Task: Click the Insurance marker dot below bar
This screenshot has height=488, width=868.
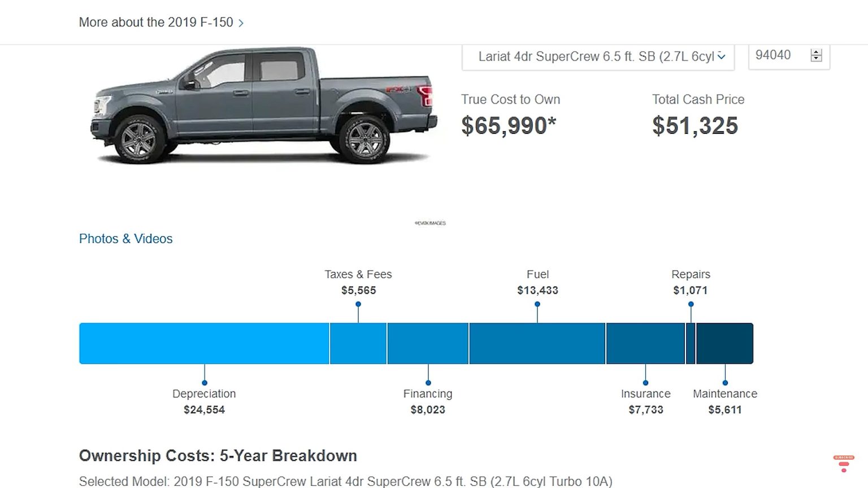Action: click(x=645, y=383)
